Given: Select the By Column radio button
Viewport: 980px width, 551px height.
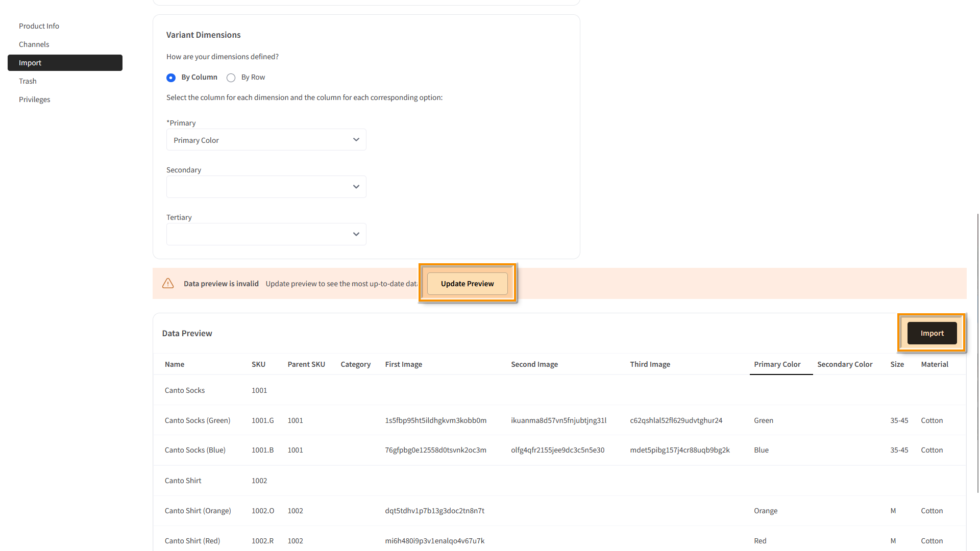Looking at the screenshot, I should (171, 78).
